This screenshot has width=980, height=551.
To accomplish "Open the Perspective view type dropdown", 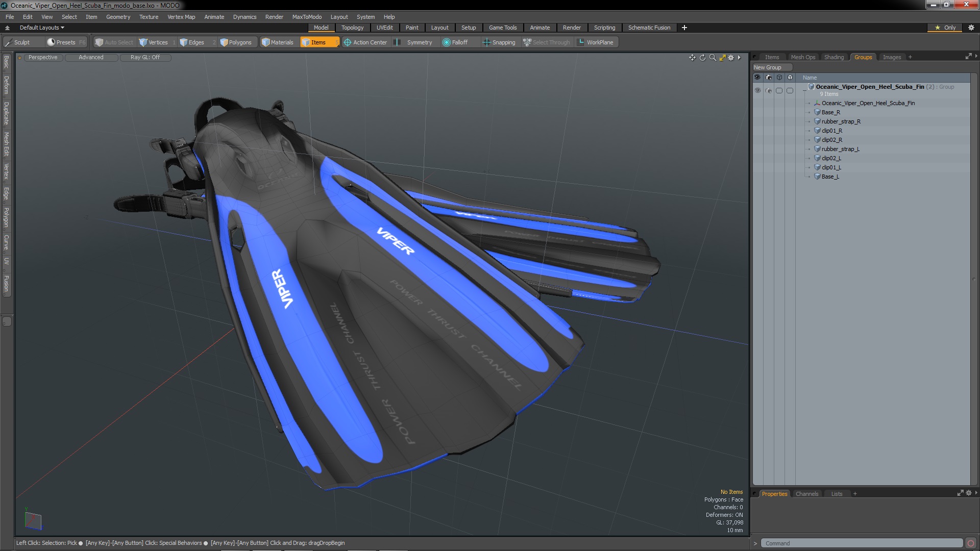I will [x=43, y=57].
